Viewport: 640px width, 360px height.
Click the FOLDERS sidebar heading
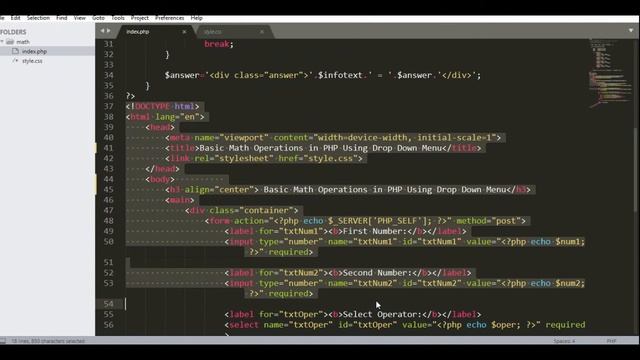tap(13, 32)
